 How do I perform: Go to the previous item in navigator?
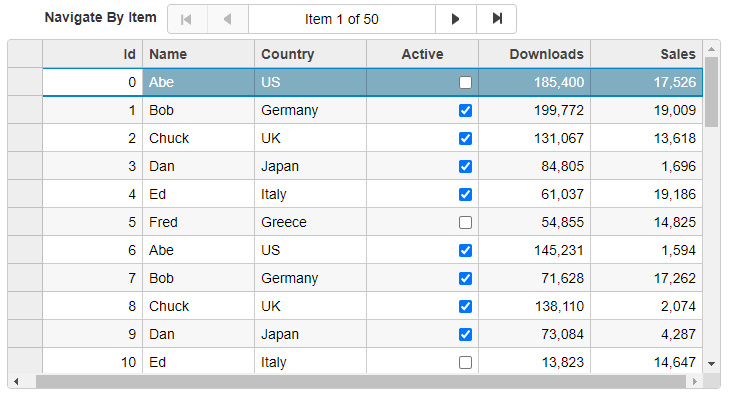click(228, 19)
